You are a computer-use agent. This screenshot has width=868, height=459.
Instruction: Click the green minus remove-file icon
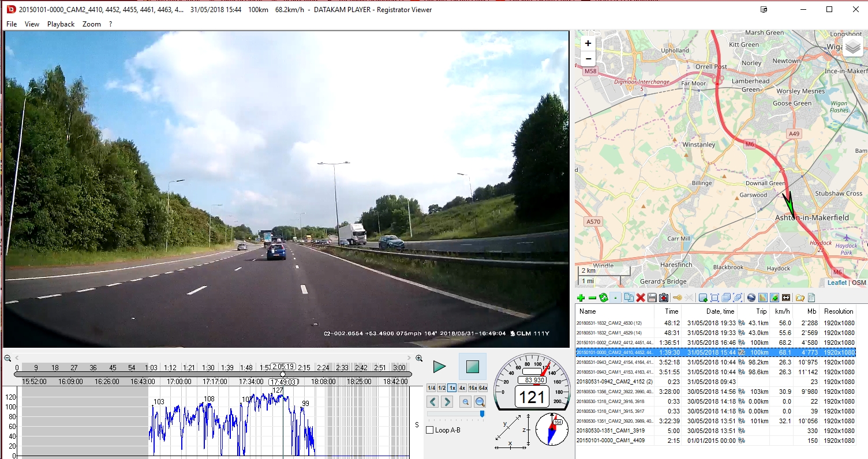pos(592,298)
